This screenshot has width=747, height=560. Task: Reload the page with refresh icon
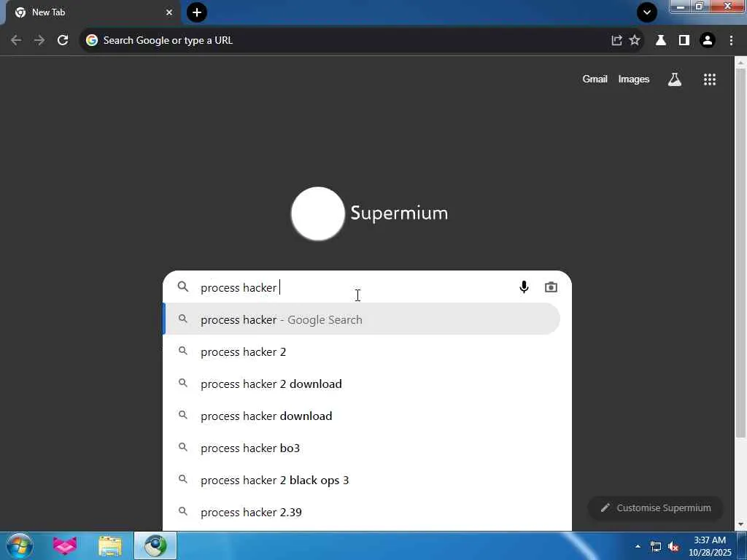63,41
